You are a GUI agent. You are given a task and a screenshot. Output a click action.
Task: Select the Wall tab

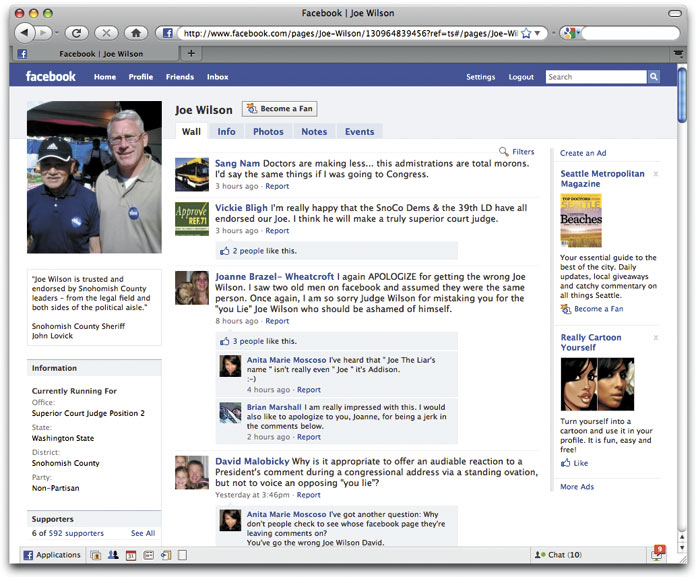[191, 132]
